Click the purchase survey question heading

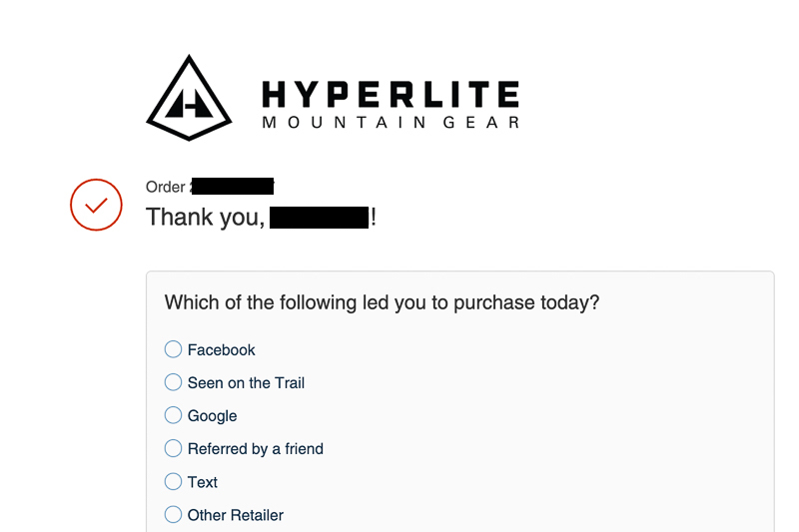[x=382, y=302]
